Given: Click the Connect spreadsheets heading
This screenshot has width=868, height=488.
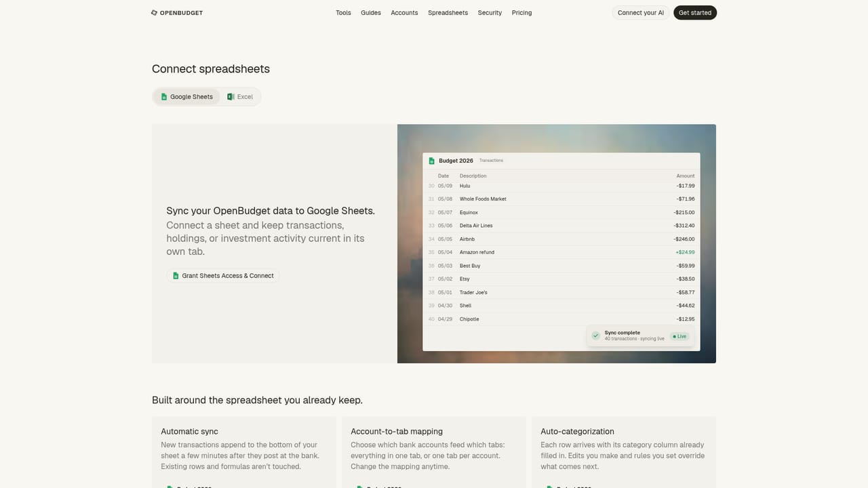Looking at the screenshot, I should pos(211,69).
